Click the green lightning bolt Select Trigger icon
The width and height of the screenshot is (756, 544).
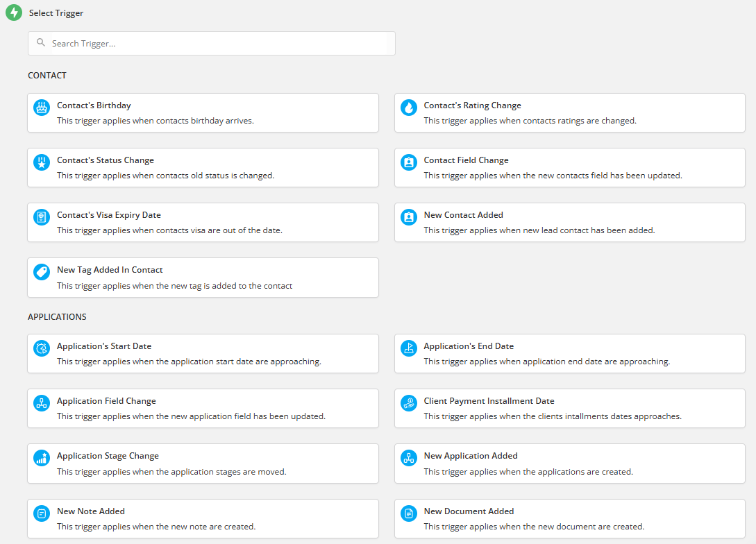pos(14,12)
